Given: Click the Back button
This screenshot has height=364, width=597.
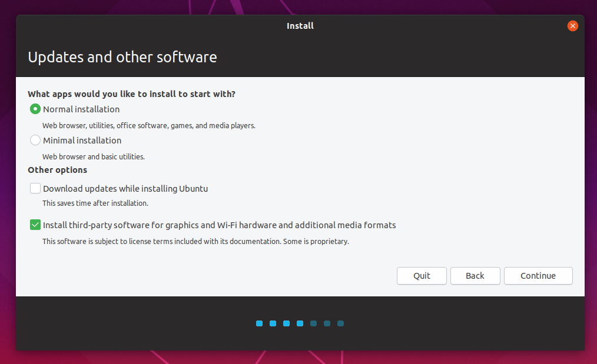Looking at the screenshot, I should 475,275.
